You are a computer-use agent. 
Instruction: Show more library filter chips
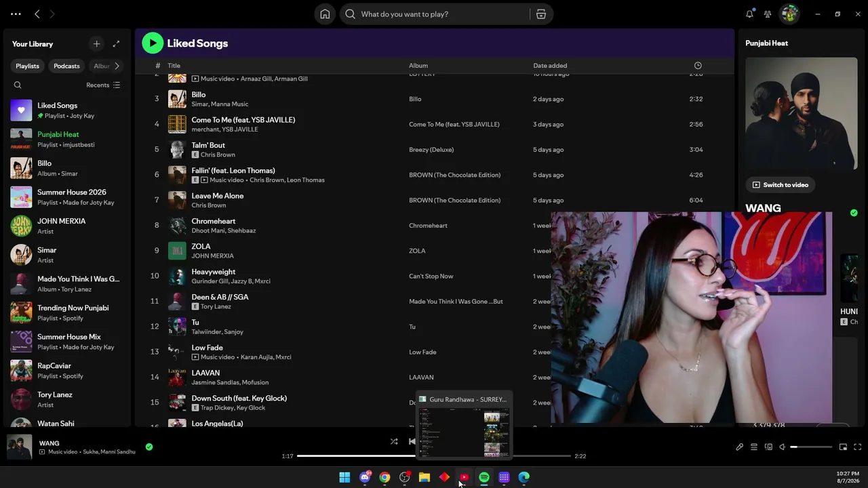click(117, 66)
